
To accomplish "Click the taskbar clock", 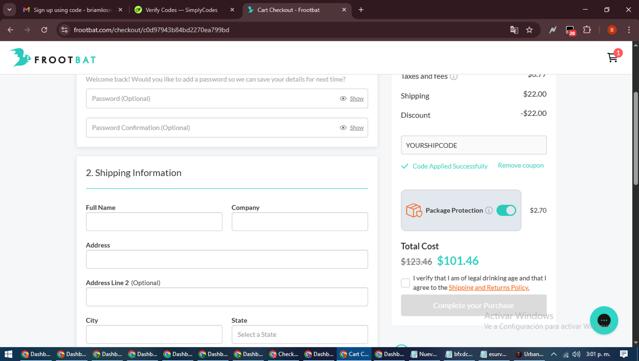I will 598,354.
